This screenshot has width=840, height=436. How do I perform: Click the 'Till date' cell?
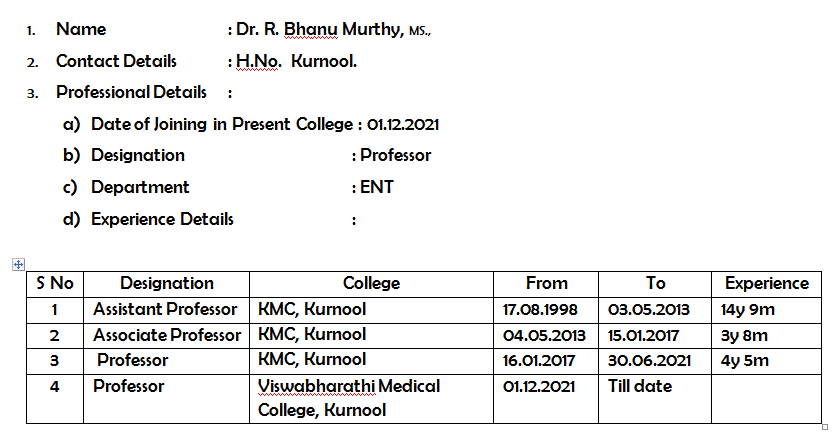(x=655, y=399)
